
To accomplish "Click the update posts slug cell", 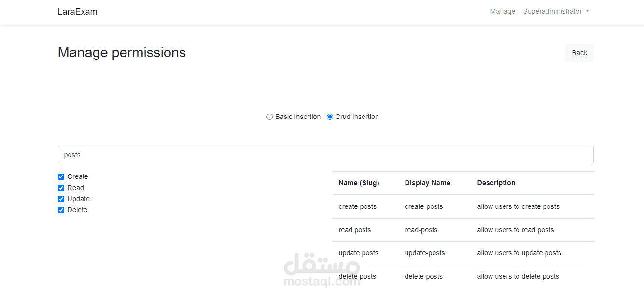I will point(358,253).
